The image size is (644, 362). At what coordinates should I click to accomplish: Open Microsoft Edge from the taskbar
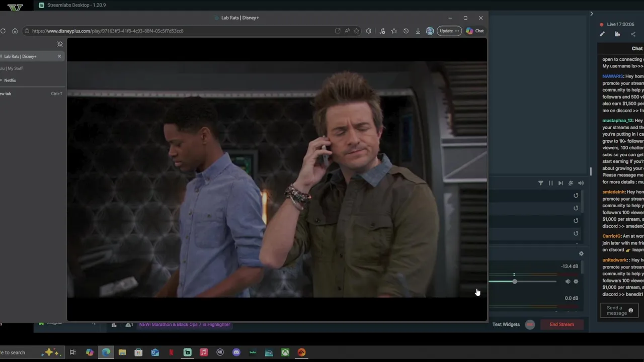coord(106,352)
